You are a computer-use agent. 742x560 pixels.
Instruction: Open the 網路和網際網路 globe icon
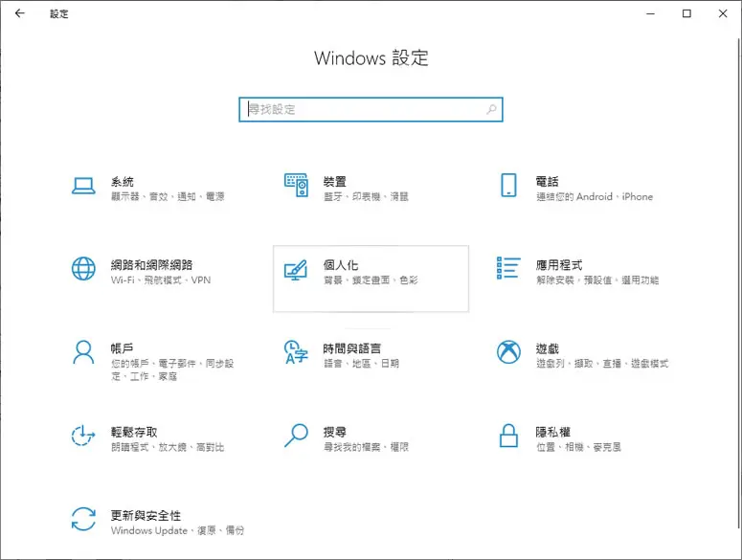pyautogui.click(x=83, y=269)
